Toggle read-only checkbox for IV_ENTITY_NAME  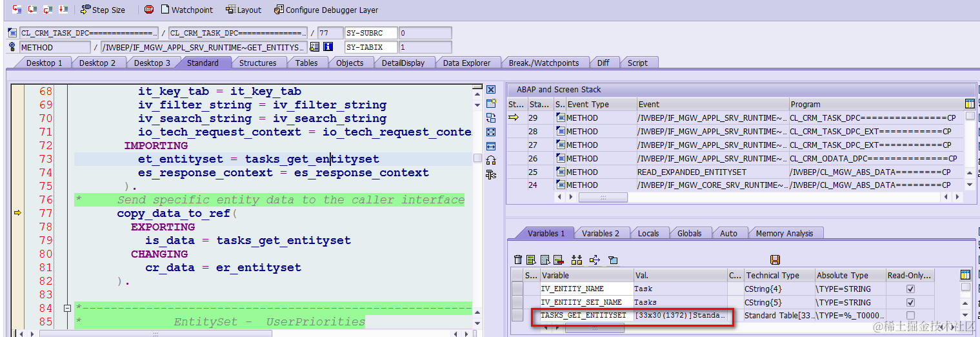click(910, 289)
